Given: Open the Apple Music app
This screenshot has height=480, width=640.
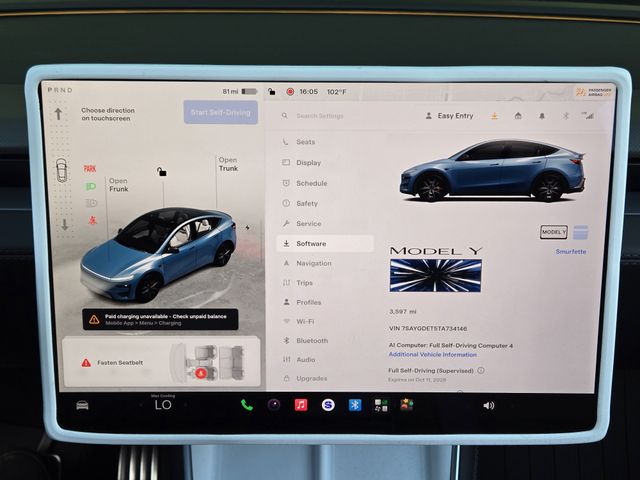Looking at the screenshot, I should (x=301, y=404).
